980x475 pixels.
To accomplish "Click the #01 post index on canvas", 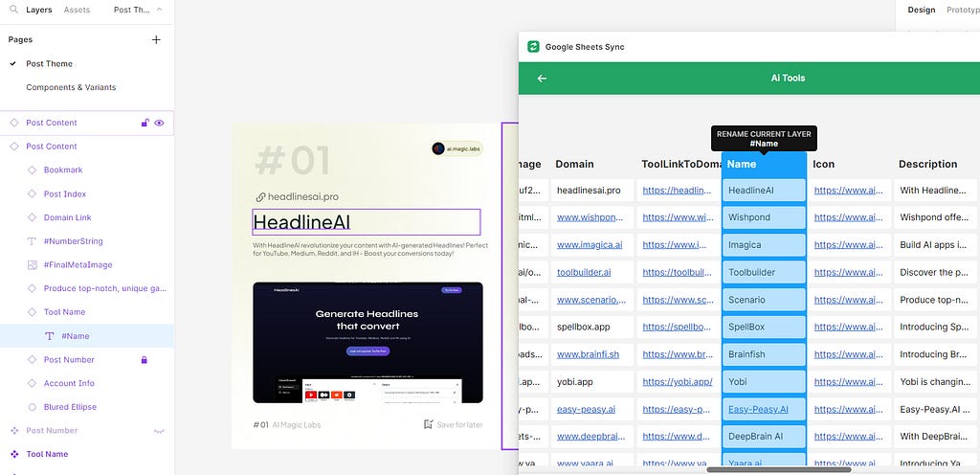I will [x=293, y=161].
